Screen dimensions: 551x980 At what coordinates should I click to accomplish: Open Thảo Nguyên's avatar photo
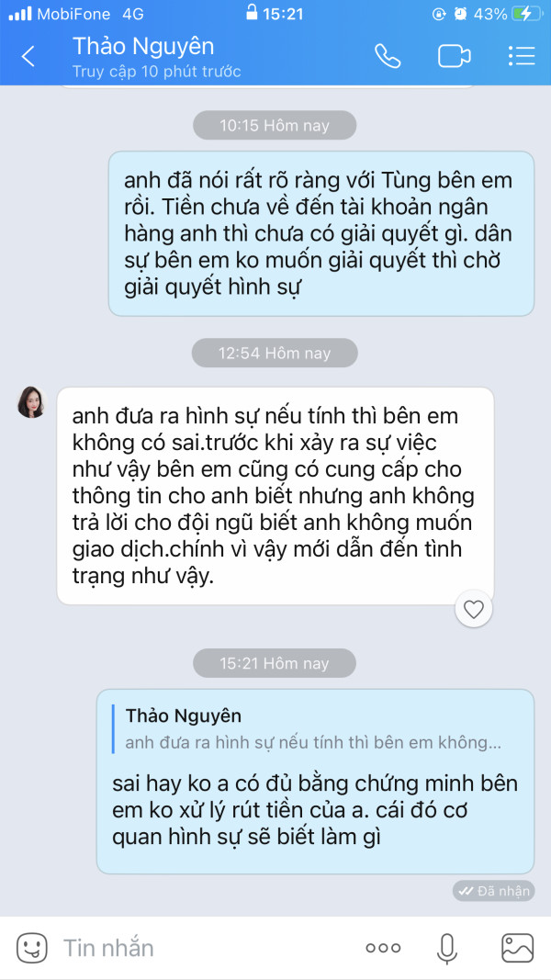click(31, 402)
